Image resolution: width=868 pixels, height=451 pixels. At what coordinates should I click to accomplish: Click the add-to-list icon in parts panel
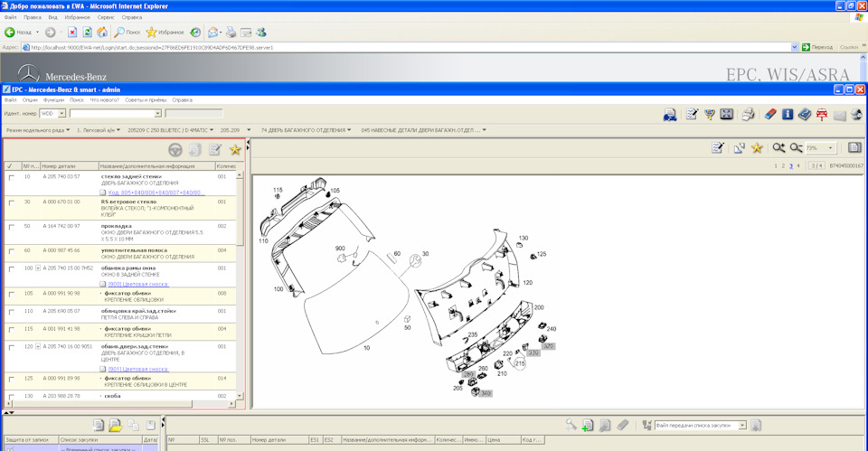tap(195, 149)
